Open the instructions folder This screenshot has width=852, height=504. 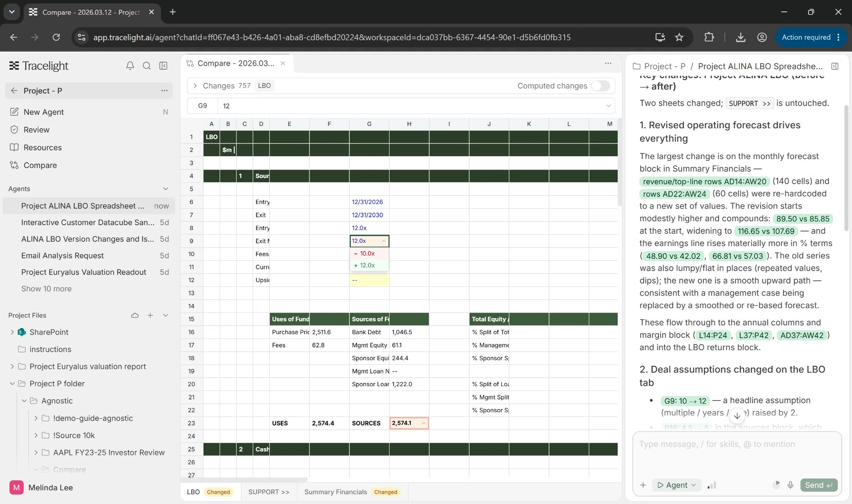pyautogui.click(x=50, y=349)
